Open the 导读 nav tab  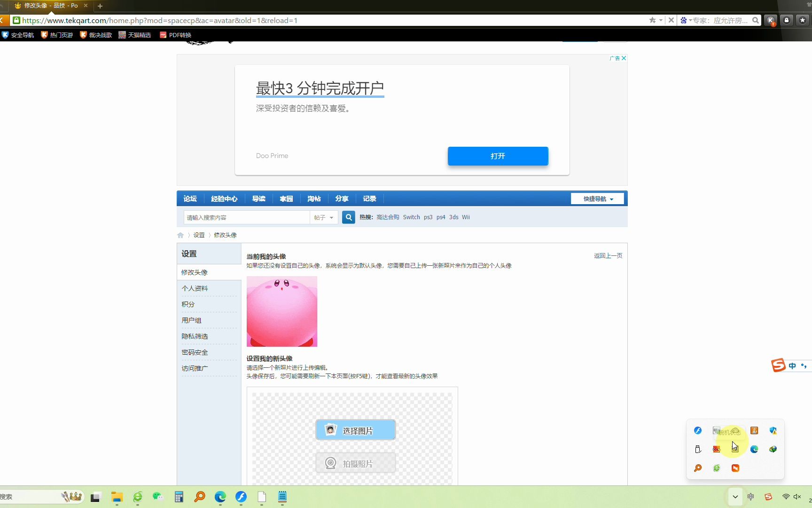[259, 199]
